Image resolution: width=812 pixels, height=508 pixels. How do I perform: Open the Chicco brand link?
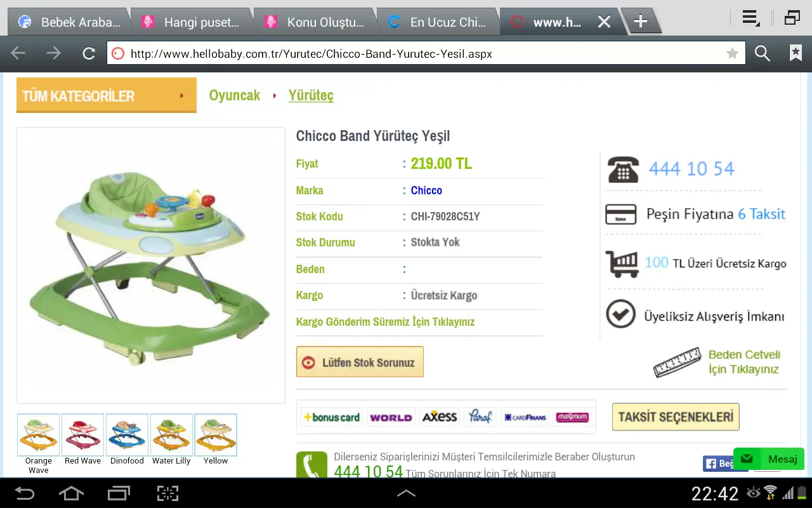[426, 190]
